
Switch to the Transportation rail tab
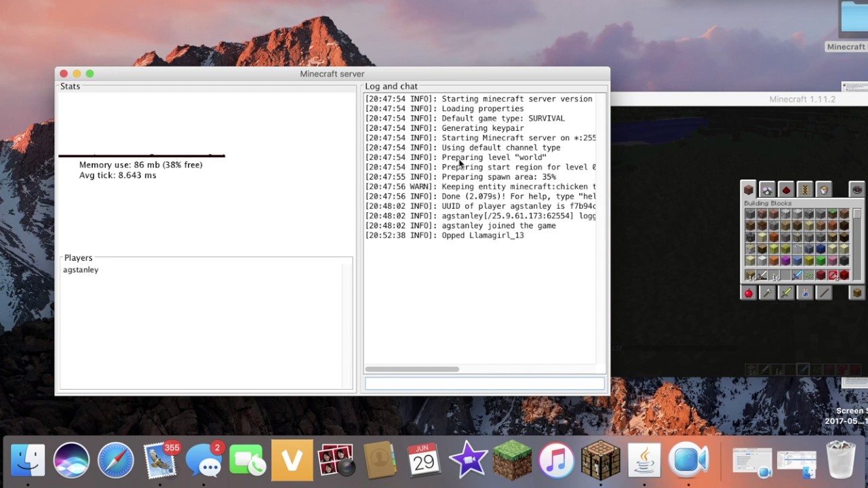tap(805, 190)
